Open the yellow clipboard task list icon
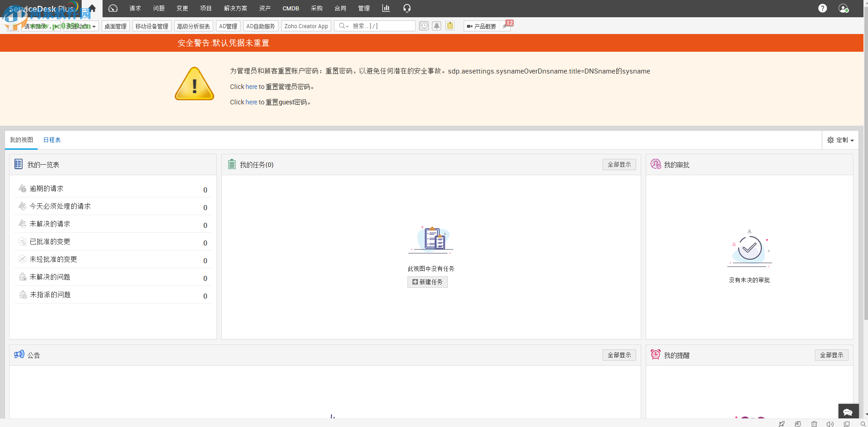The height and width of the screenshot is (427, 868). 450,26
